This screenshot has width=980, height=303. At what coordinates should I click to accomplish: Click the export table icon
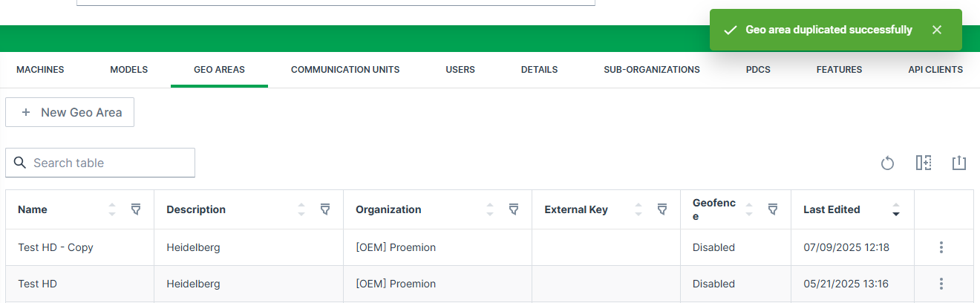[x=959, y=163]
